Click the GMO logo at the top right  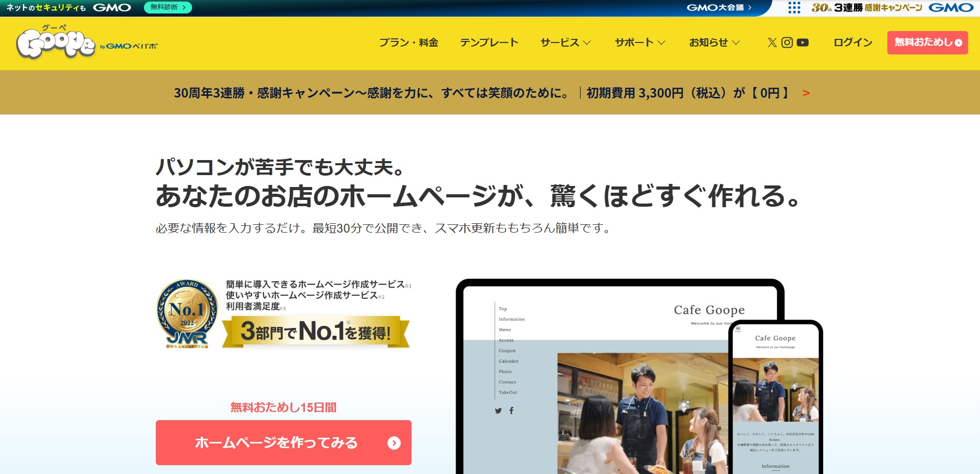click(x=951, y=7)
